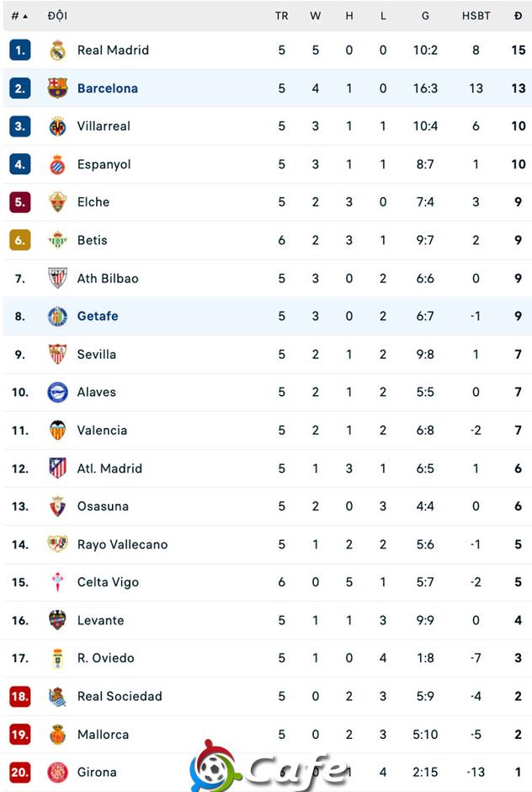Sort standings by the Đ points header
532x792 pixels.
[518, 16]
